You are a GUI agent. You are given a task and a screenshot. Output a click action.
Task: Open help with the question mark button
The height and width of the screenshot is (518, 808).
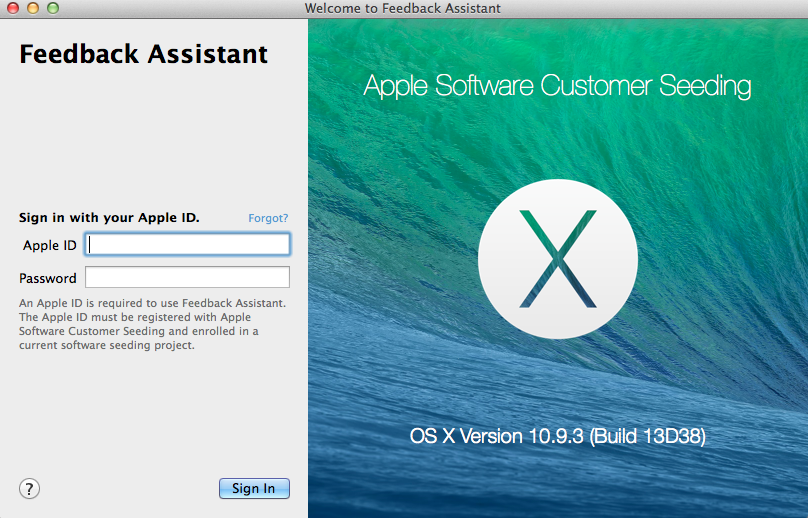[29, 489]
